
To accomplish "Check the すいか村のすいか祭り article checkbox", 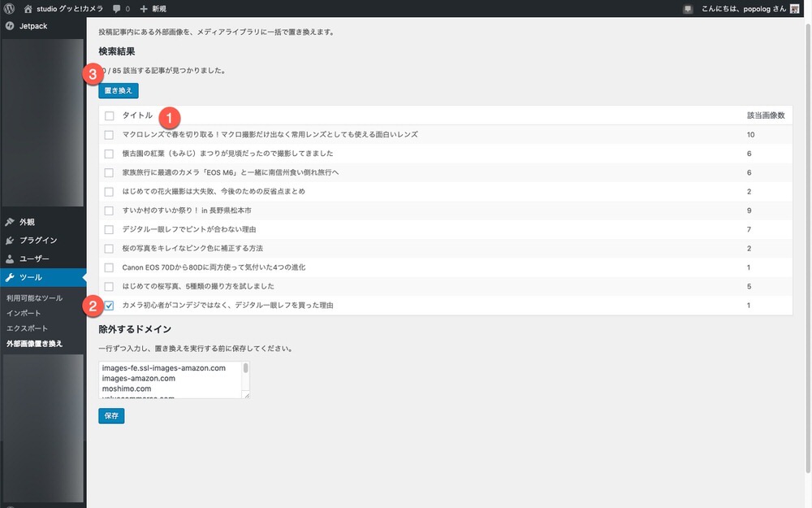I will tap(110, 211).
